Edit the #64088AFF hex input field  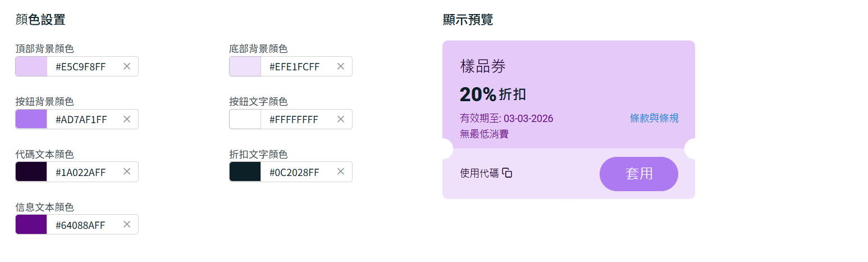point(81,225)
